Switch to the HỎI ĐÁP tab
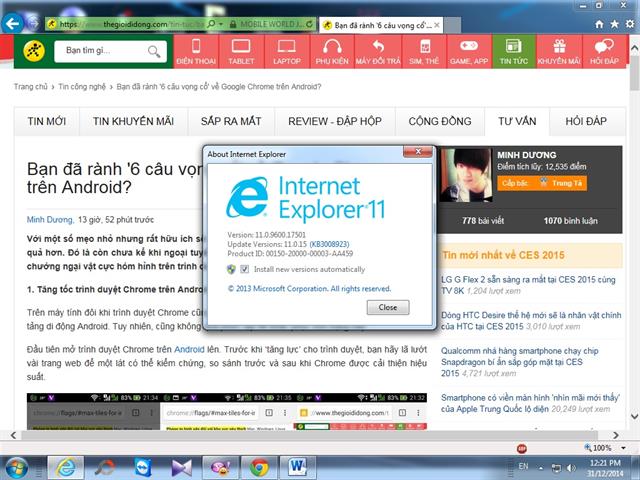The image size is (640, 480). (586, 121)
